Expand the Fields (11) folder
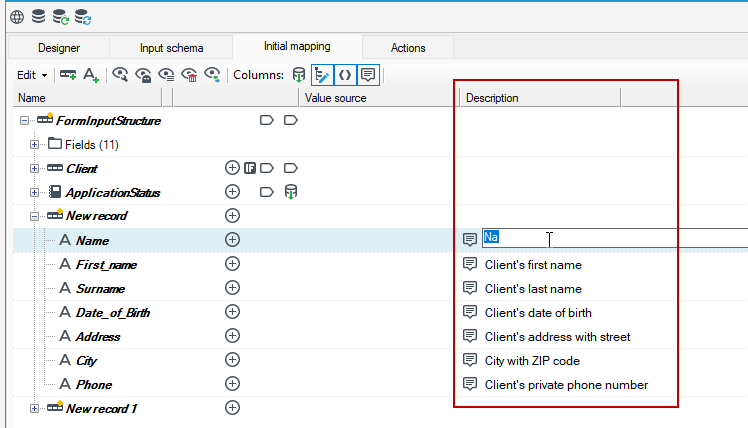 coord(34,145)
